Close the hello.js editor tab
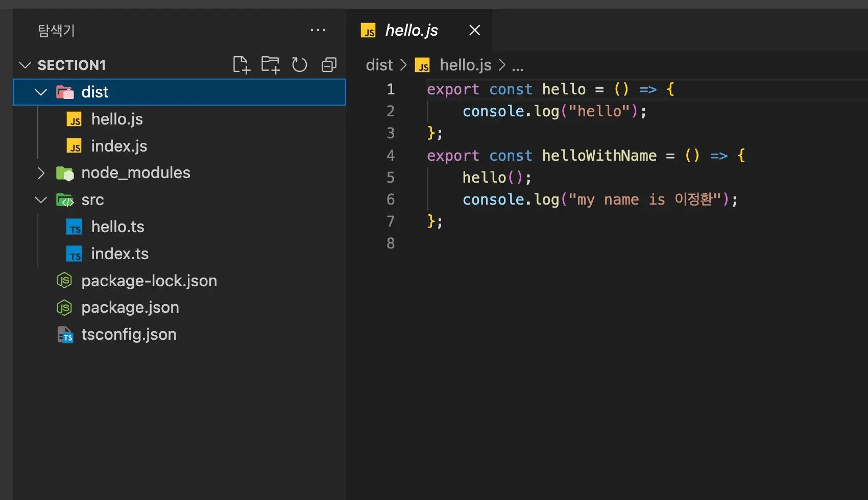Screen dimensions: 868x500 coord(474,31)
